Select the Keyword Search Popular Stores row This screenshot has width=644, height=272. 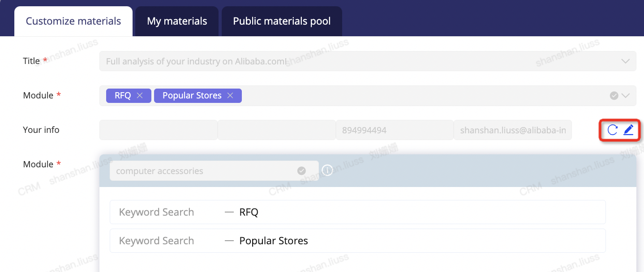pos(357,241)
